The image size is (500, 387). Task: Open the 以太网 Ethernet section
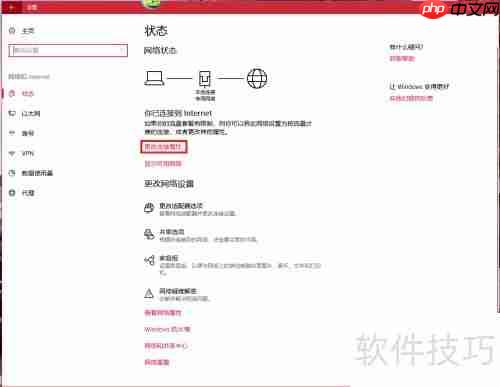[x=24, y=114]
